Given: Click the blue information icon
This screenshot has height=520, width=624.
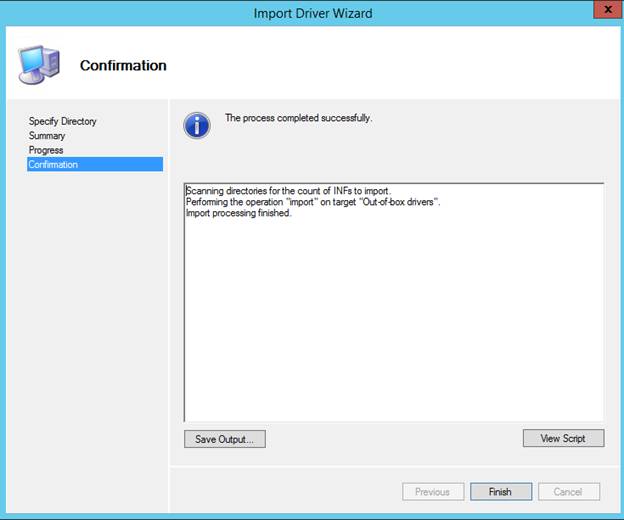Looking at the screenshot, I should tap(197, 124).
